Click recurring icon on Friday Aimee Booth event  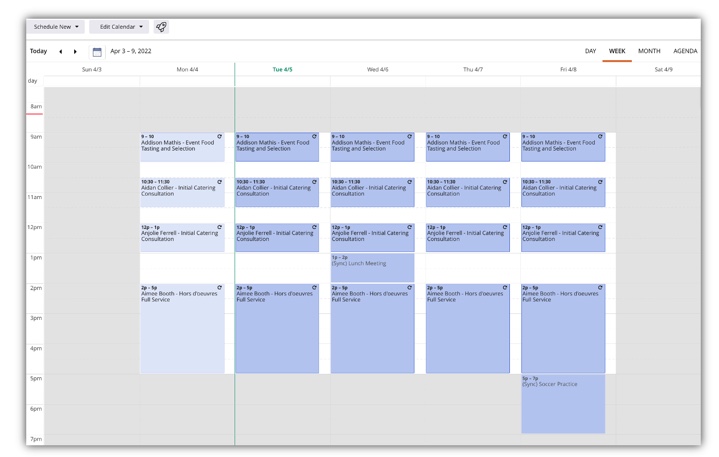(600, 288)
